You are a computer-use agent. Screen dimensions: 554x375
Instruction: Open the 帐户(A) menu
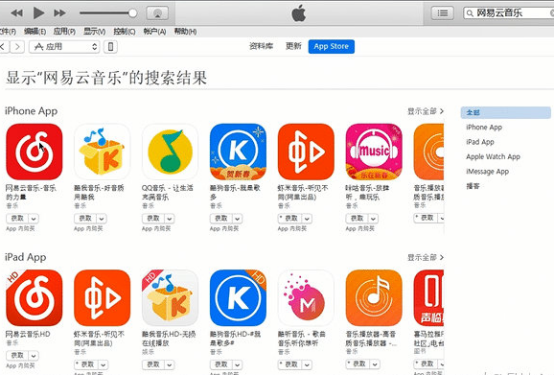154,31
